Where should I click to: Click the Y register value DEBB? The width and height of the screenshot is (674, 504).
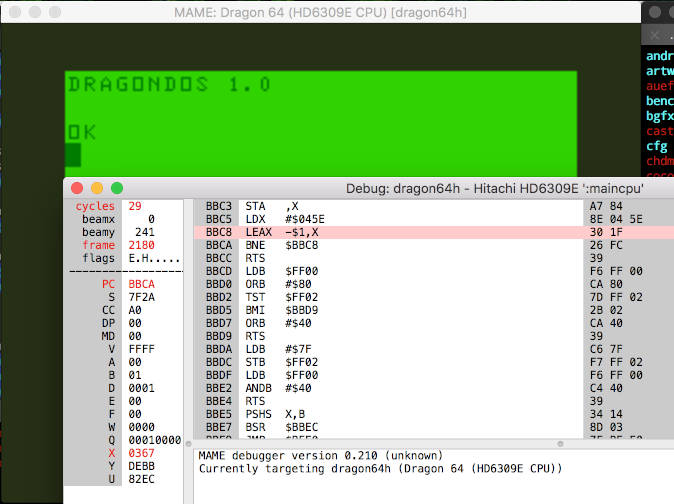point(141,466)
